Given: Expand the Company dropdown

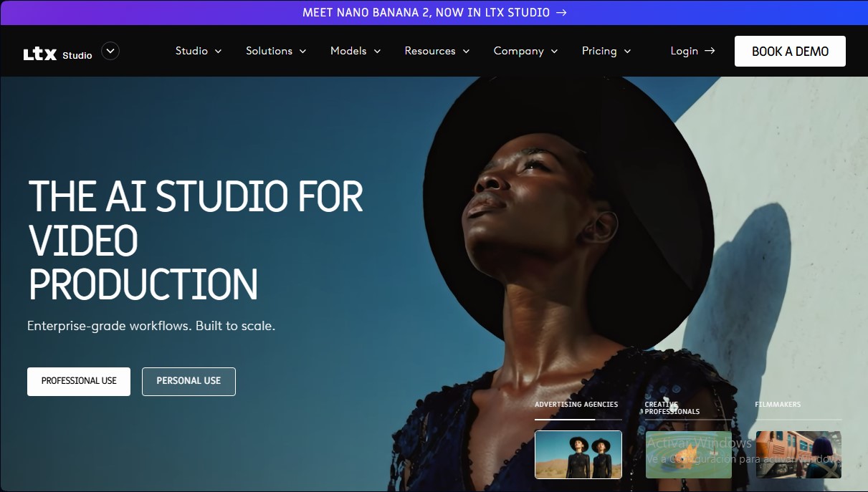Looking at the screenshot, I should click(525, 51).
